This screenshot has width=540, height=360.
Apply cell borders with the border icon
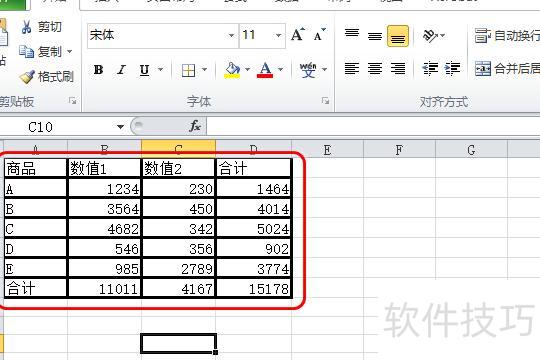(188, 71)
